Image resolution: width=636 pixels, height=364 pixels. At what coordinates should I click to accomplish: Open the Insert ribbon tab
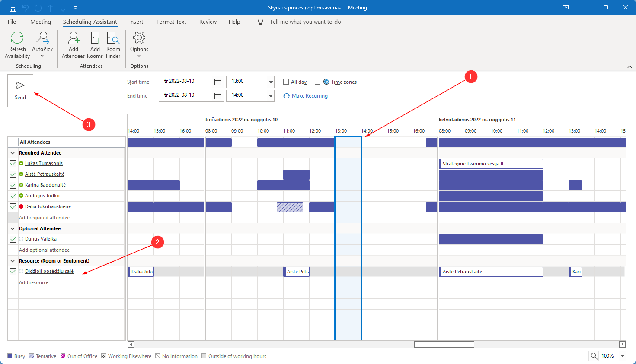click(x=136, y=22)
